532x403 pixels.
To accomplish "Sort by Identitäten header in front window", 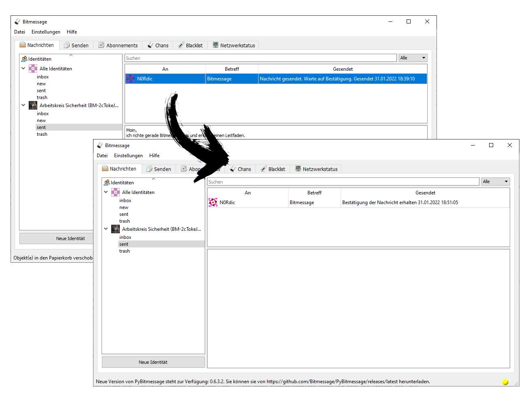I will [153, 183].
